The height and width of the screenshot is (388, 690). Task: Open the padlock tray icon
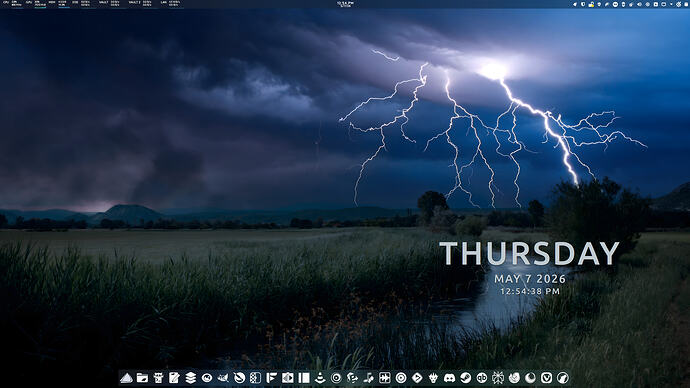(591, 4)
